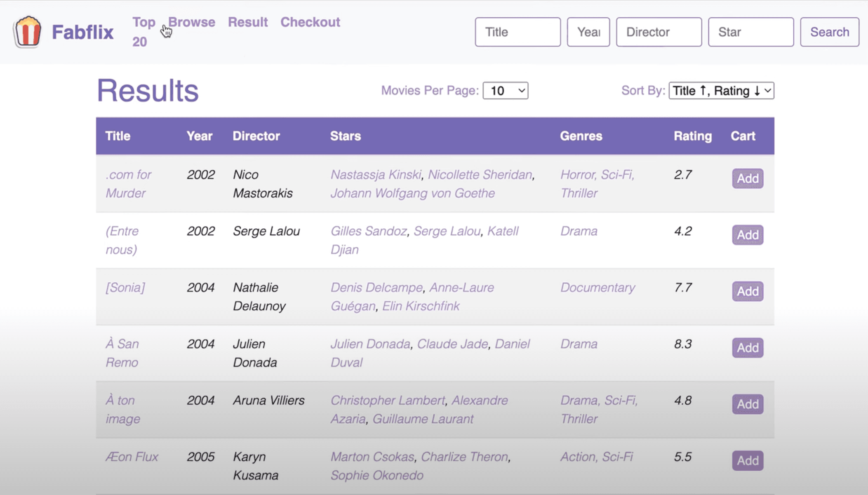
Task: Add .com for Murder to cart
Action: point(748,178)
